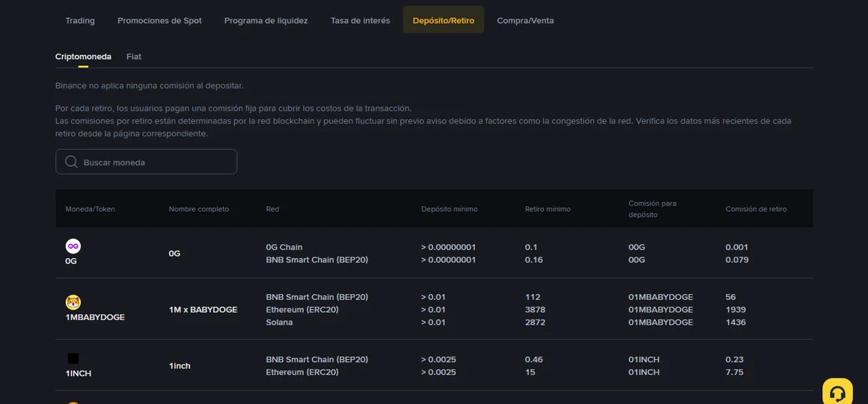Click the 1INCH coin logo
The width and height of the screenshot is (868, 404).
click(x=73, y=358)
